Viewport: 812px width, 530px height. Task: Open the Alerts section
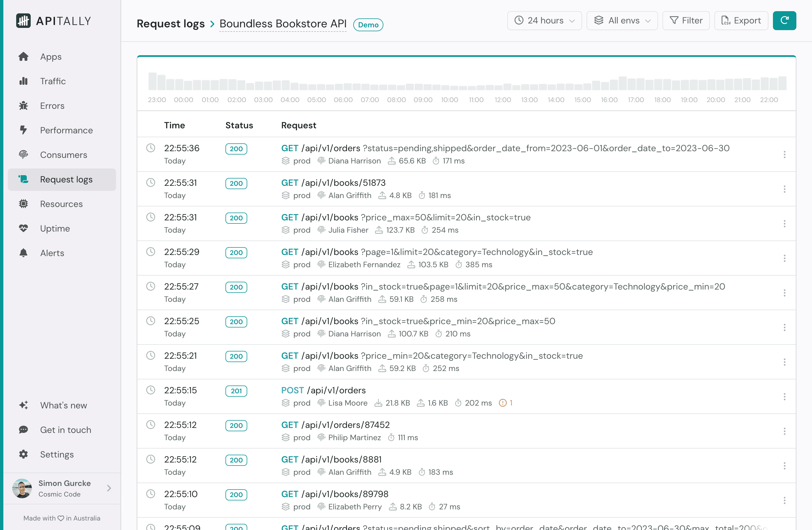click(x=52, y=253)
